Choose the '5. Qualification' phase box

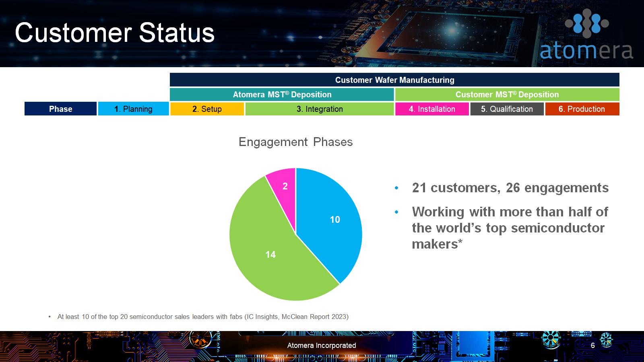tap(507, 109)
